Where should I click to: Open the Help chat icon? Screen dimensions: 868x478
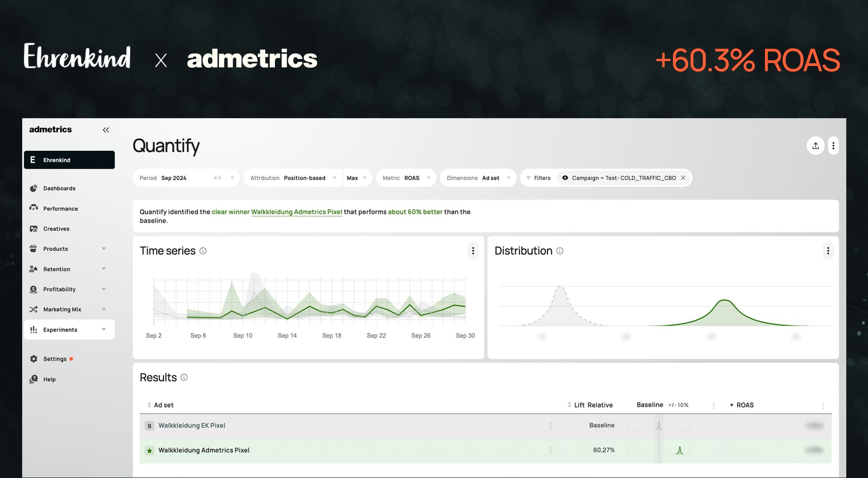point(34,379)
